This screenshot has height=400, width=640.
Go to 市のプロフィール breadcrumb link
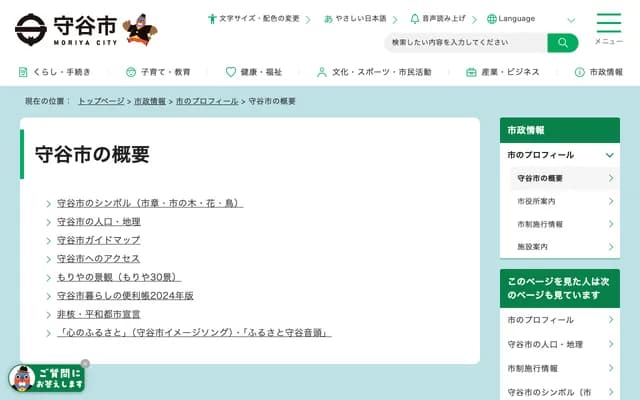click(x=207, y=101)
